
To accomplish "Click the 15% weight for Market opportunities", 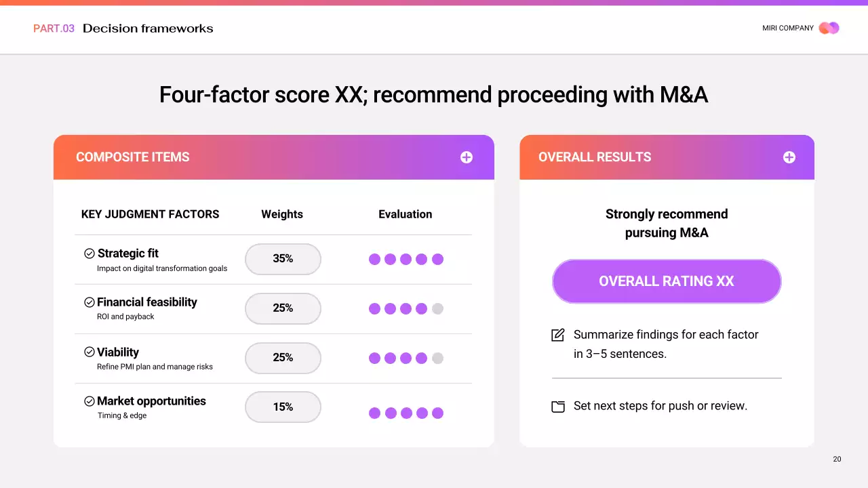I will (x=283, y=407).
